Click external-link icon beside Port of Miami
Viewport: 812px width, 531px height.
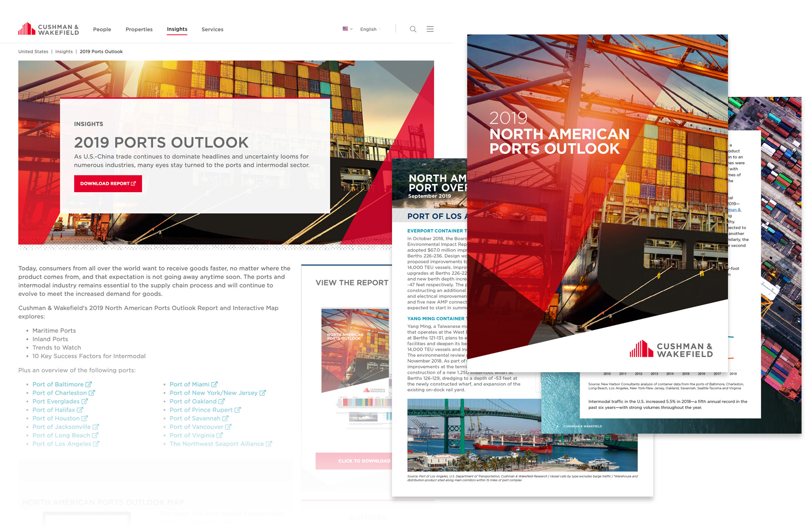[215, 384]
